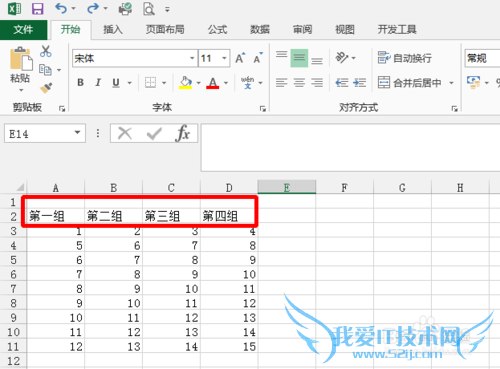Image resolution: width=500 pixels, height=369 pixels.
Task: Increase font size with large A
Action: click(240, 58)
